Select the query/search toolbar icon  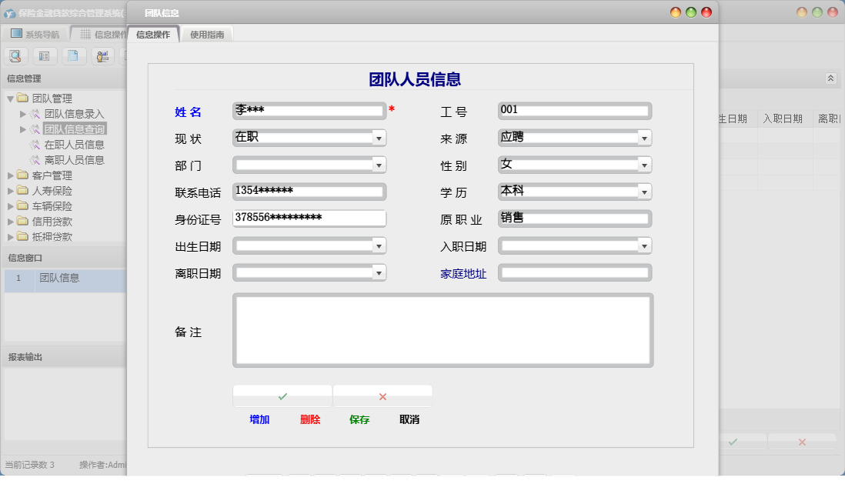point(15,55)
